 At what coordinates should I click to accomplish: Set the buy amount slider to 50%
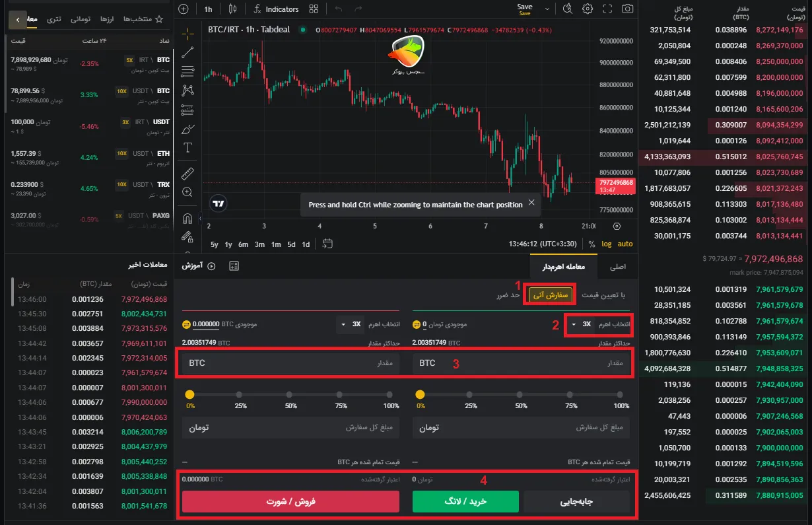click(x=522, y=395)
